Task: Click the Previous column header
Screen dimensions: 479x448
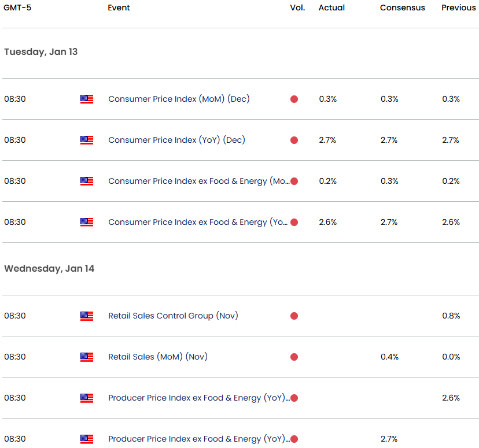Action: pyautogui.click(x=459, y=8)
